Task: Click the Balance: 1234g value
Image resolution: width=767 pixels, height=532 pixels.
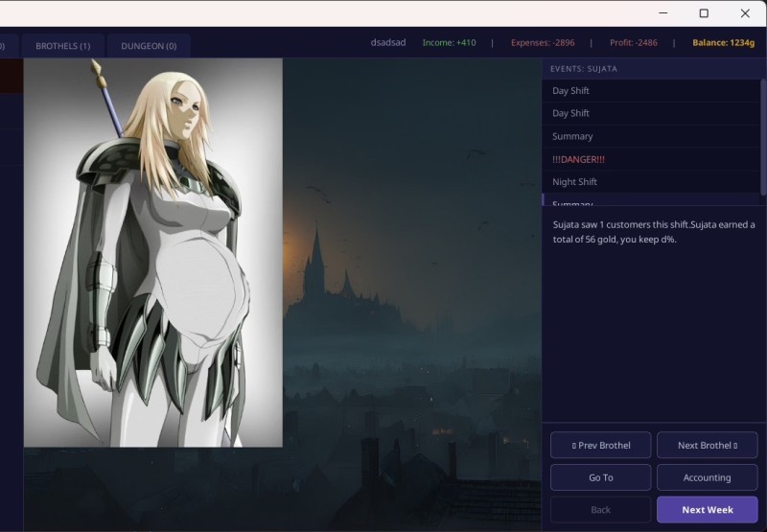Action: pos(724,42)
